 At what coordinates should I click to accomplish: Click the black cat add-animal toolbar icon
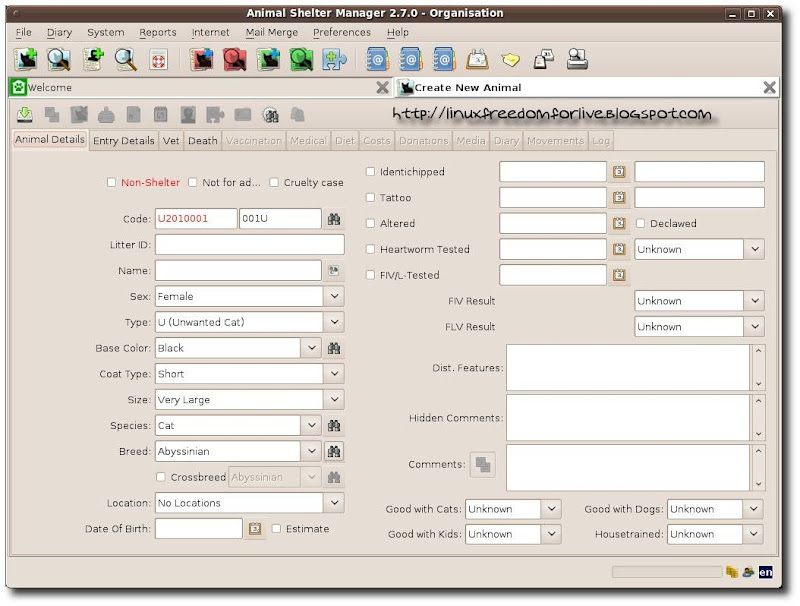coord(26,60)
